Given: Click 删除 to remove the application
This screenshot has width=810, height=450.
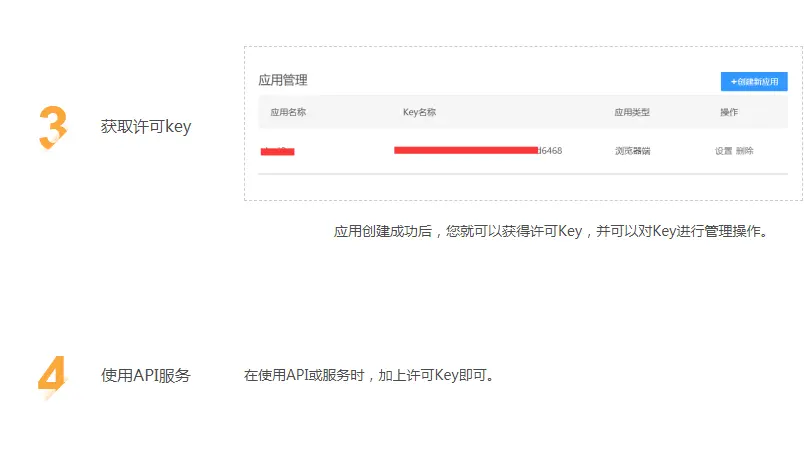Looking at the screenshot, I should (x=745, y=151).
